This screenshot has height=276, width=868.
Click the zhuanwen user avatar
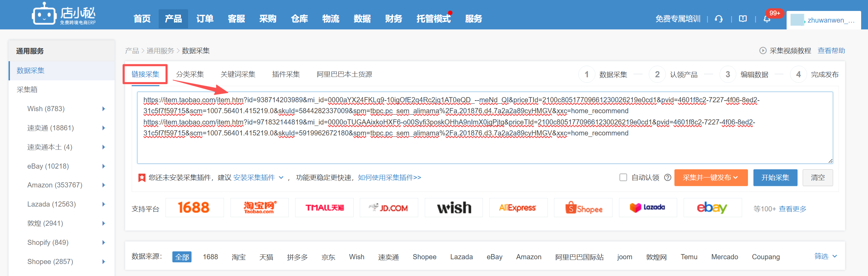tap(798, 20)
